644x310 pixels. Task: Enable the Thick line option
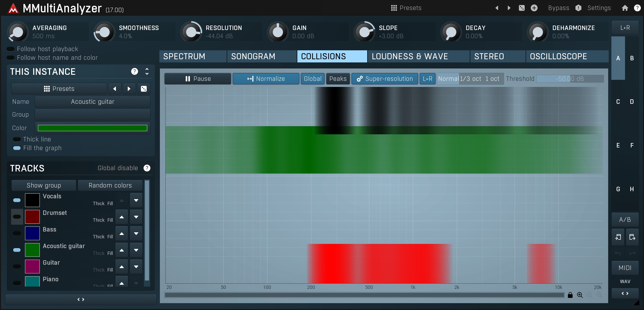tap(17, 139)
